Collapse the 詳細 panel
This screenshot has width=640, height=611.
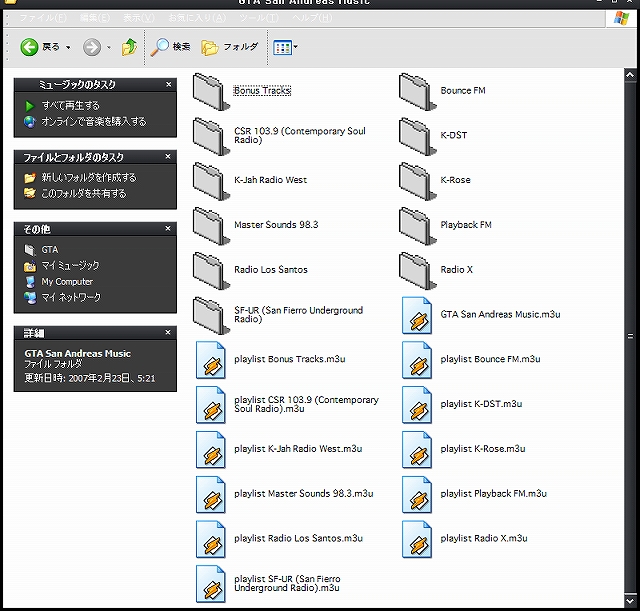coord(168,333)
